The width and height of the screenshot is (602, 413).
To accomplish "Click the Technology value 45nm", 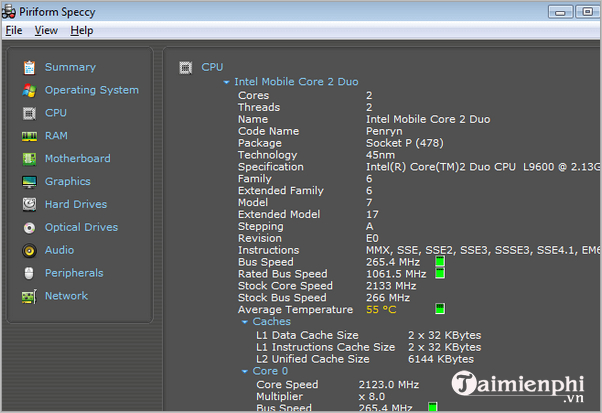I will tap(380, 155).
